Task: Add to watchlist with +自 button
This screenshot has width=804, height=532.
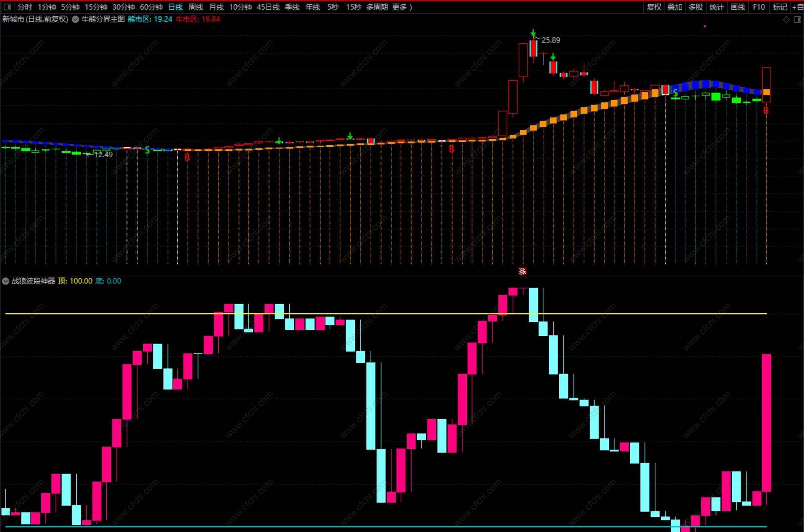Action: point(797,7)
